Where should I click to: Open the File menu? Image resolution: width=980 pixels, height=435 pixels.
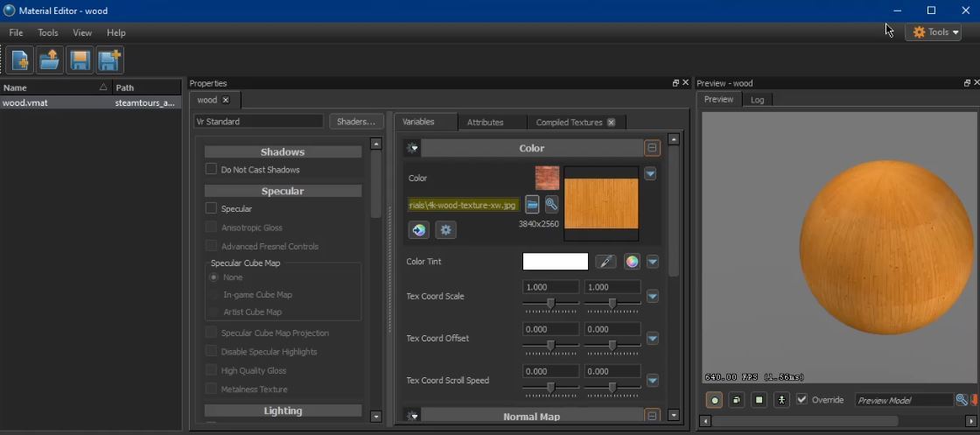click(x=16, y=32)
